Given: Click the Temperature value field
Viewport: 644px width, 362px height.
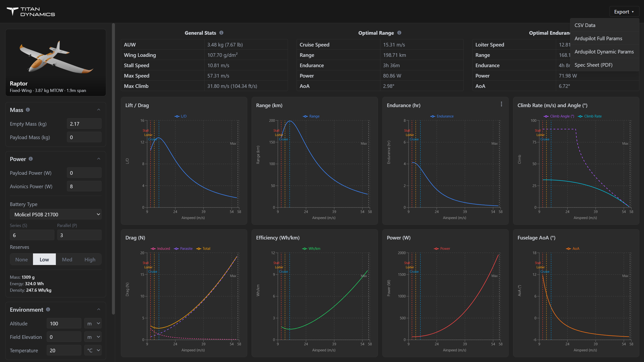Looking at the screenshot, I should [x=64, y=350].
